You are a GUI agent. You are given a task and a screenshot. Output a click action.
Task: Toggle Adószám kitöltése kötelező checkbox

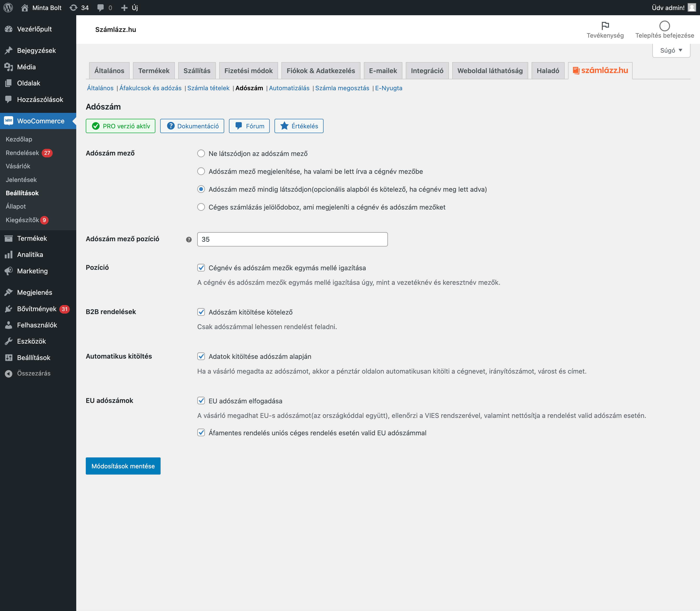coord(201,312)
